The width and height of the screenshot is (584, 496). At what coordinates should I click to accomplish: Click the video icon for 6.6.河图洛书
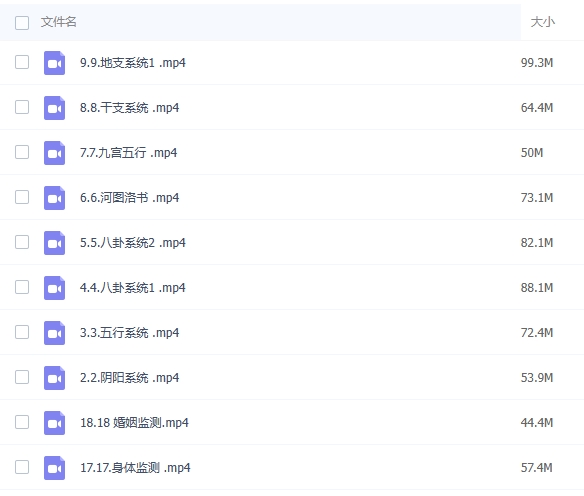coord(54,198)
